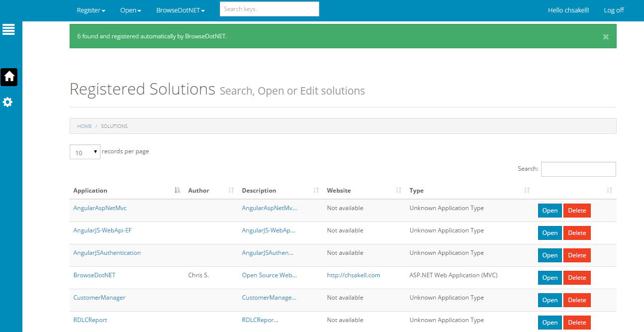
Task: Sort by Author column arrows
Action: pos(231,191)
